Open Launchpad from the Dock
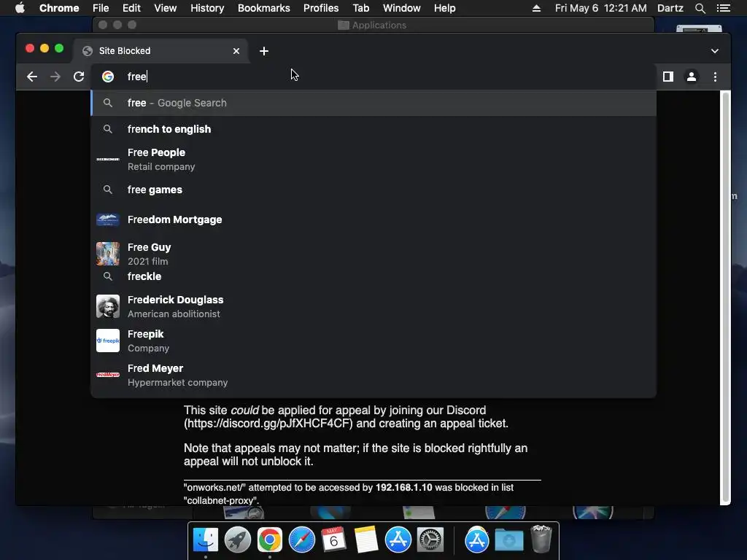Image resolution: width=747 pixels, height=560 pixels. tap(238, 540)
